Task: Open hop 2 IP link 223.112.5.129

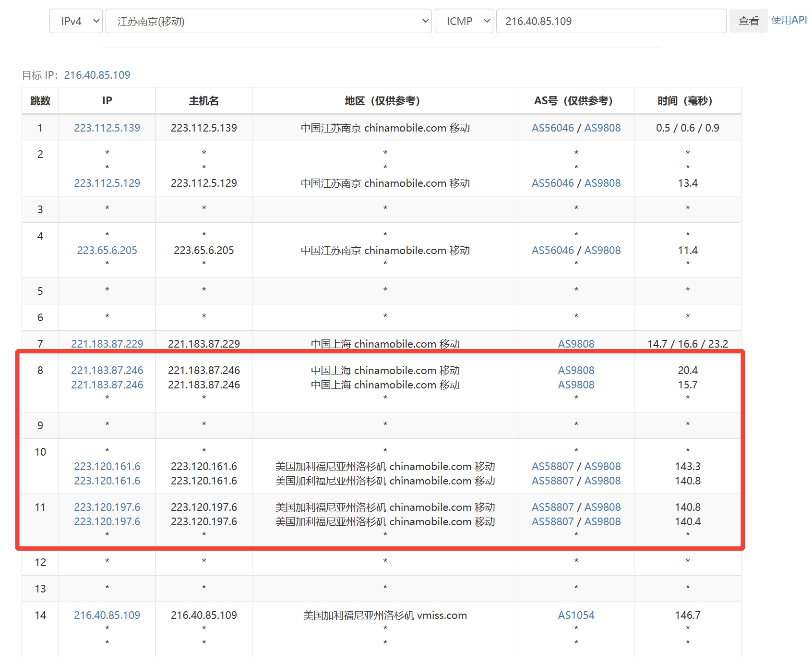Action: point(107,183)
